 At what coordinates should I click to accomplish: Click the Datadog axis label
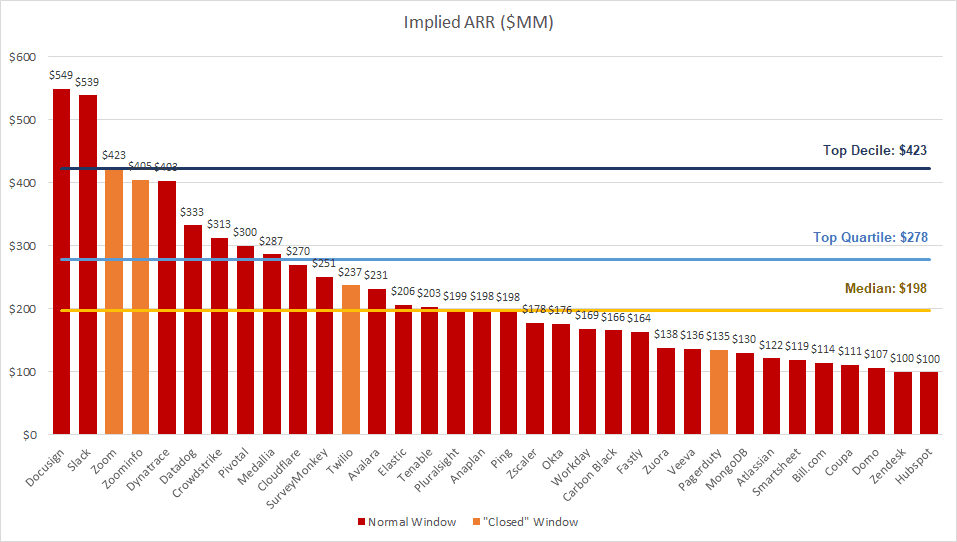178,466
